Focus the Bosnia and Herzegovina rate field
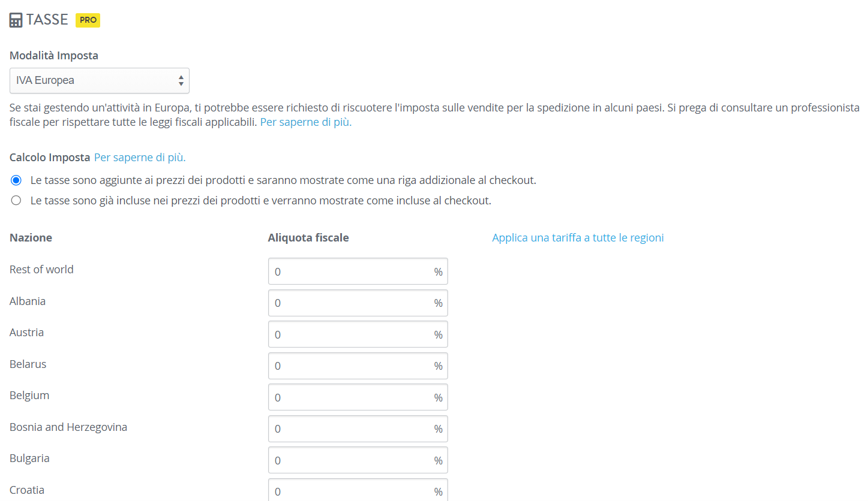This screenshot has height=501, width=868. click(x=358, y=428)
